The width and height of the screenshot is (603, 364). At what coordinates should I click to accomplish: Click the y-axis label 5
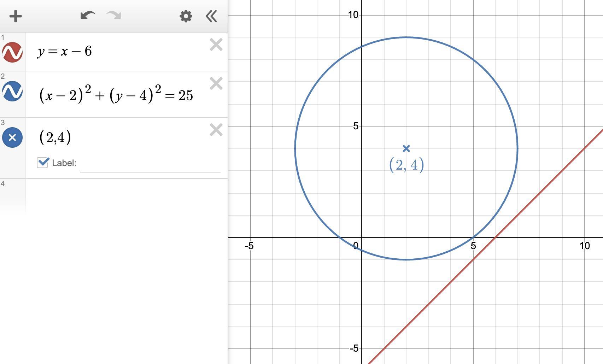356,126
